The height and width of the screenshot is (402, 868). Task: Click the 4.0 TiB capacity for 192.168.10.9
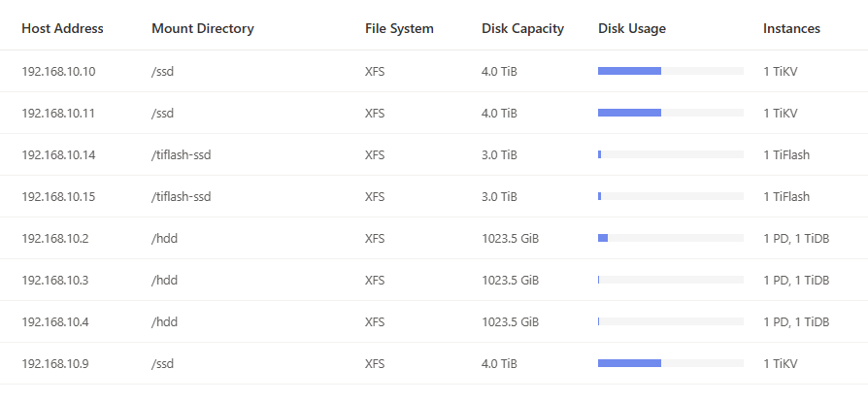[499, 363]
